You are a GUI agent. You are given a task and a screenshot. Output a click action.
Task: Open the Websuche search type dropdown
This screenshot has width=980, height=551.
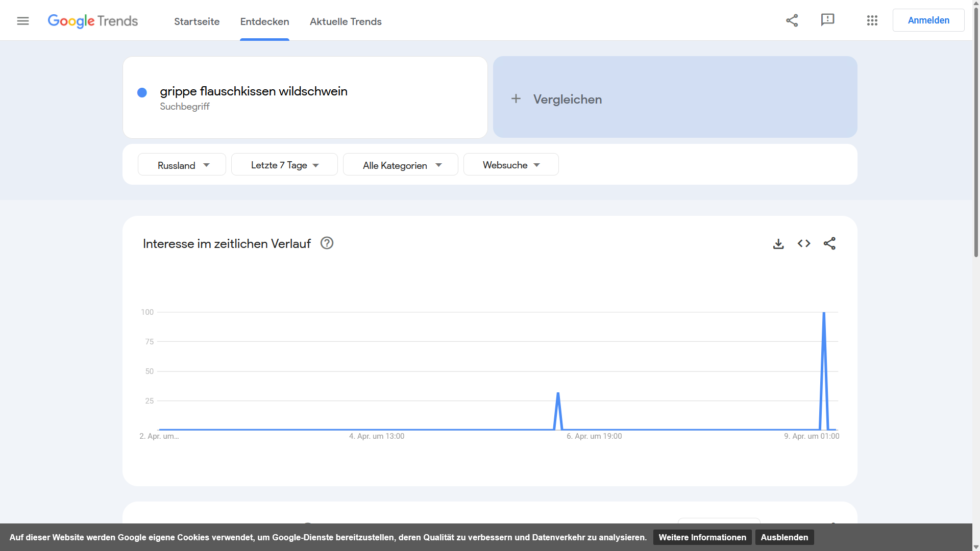(x=511, y=165)
